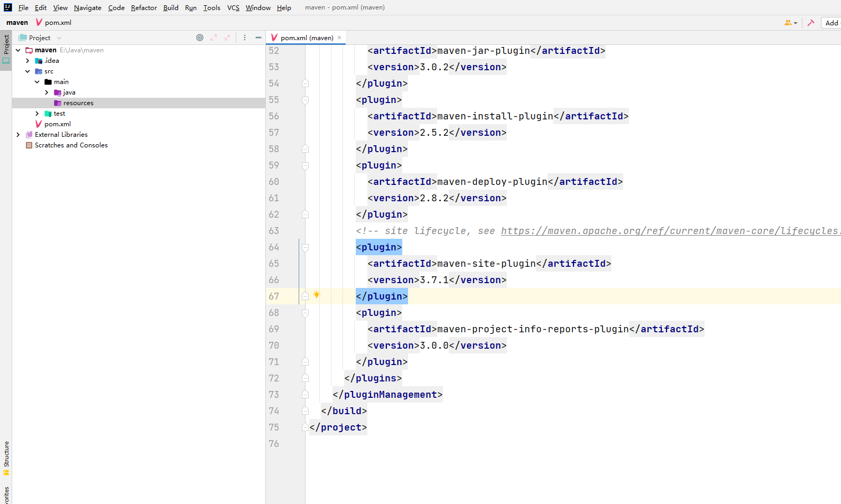841x504 pixels.
Task: Select the .idea folder icon
Action: [x=39, y=61]
